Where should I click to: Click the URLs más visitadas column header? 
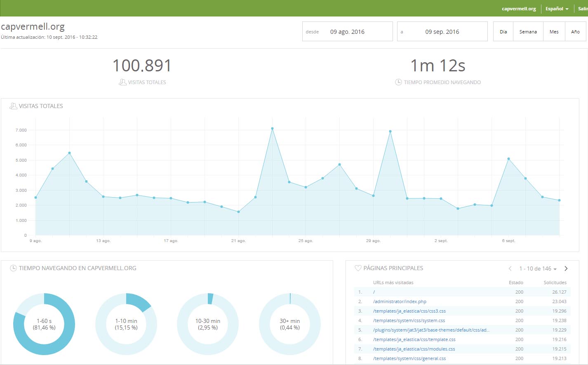(x=393, y=283)
